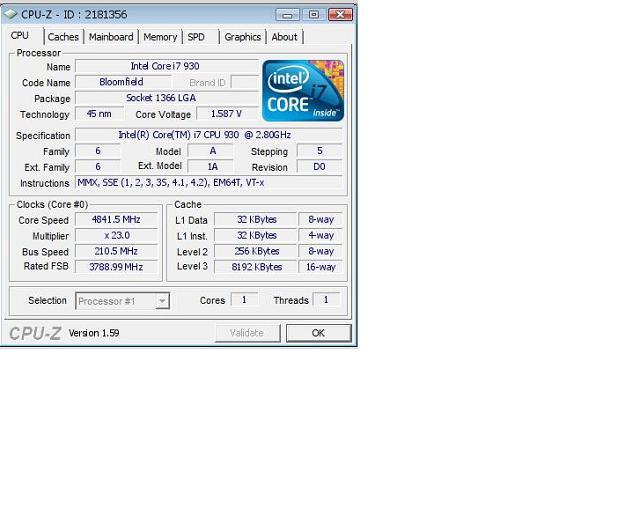Image resolution: width=640 pixels, height=512 pixels.
Task: Click the Version 1.59 label
Action: [x=94, y=333]
